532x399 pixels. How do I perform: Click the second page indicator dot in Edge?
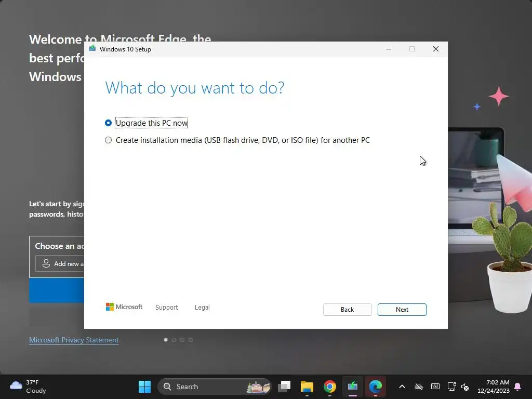point(174,340)
